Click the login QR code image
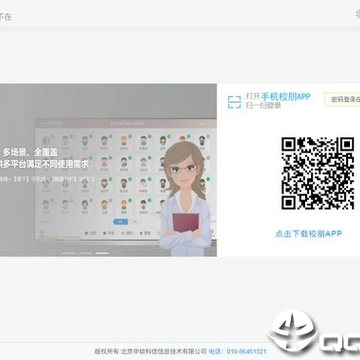The image size is (360, 360). coord(318,173)
